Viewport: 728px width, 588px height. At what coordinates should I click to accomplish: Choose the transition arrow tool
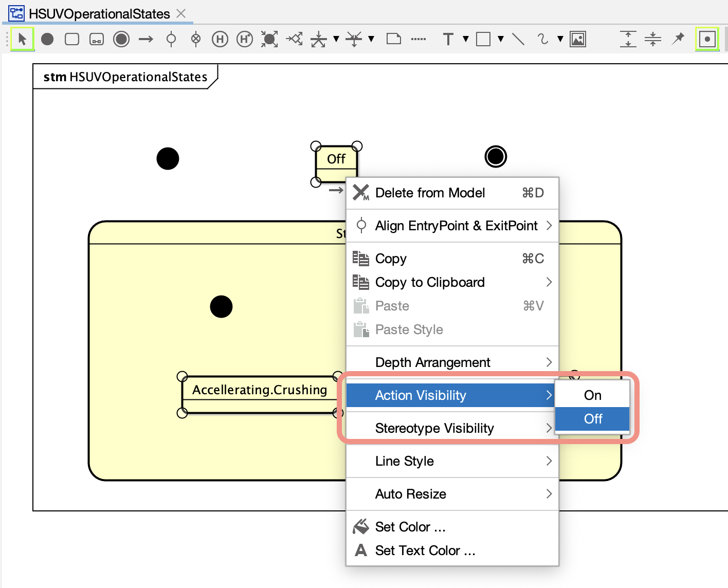146,39
